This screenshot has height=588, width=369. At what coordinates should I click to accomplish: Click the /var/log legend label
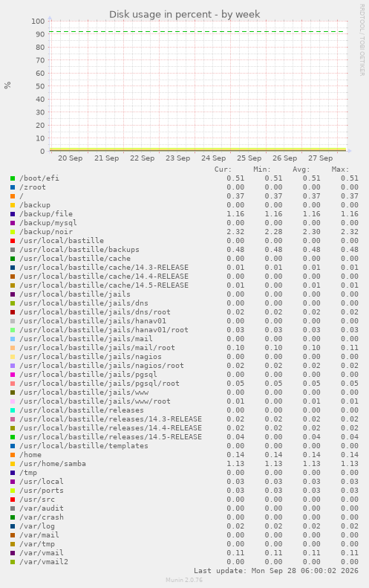tap(37, 526)
